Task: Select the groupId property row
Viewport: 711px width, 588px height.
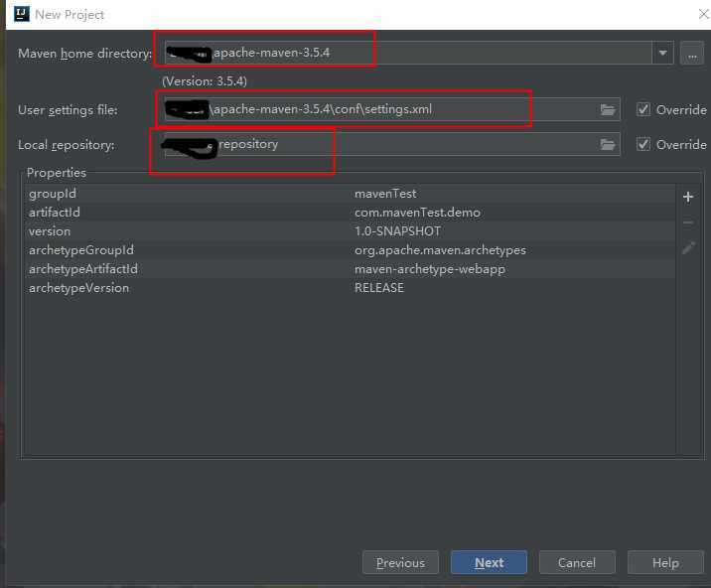Action: point(351,194)
